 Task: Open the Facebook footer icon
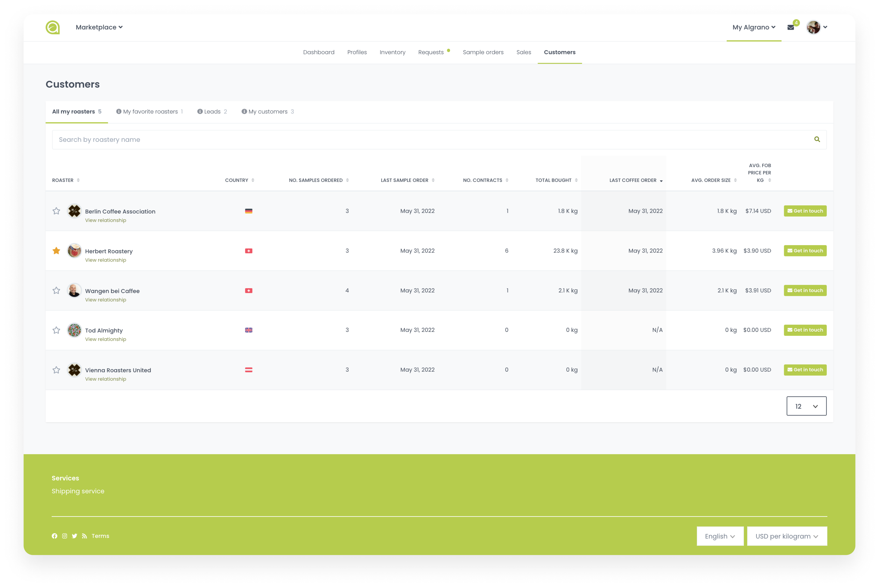[x=54, y=536]
